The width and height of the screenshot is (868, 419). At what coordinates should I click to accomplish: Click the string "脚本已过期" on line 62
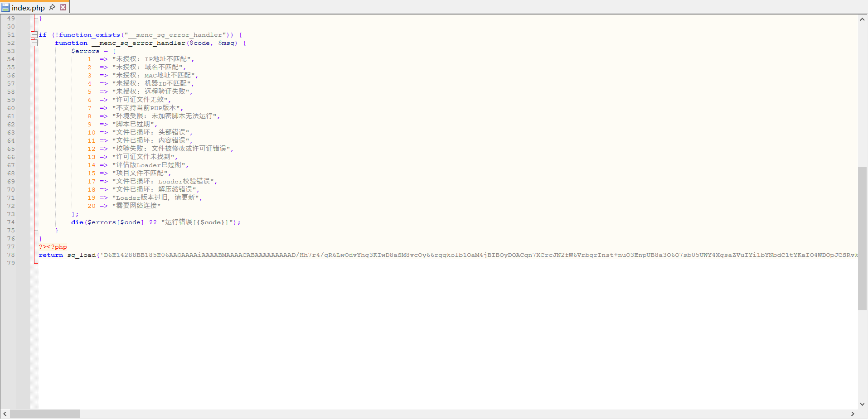pos(133,125)
